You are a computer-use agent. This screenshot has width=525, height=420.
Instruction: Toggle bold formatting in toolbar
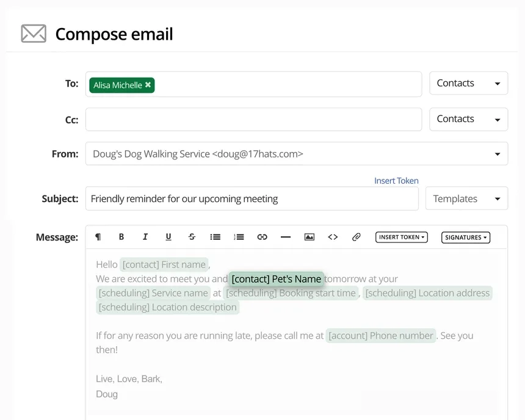(121, 237)
